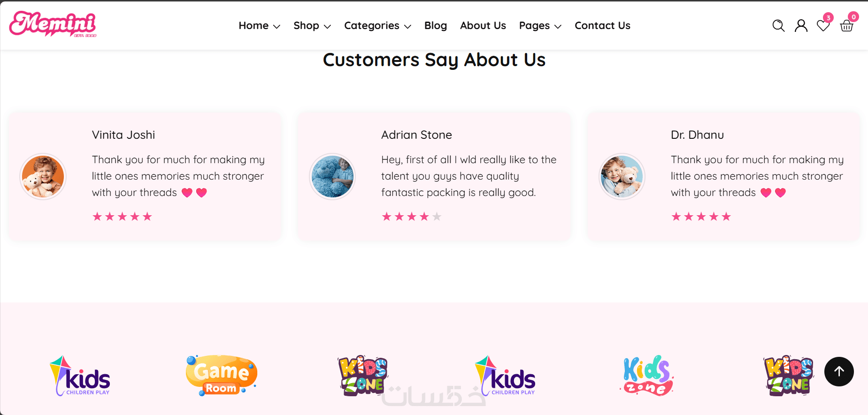The image size is (868, 415).
Task: Click the scroll-to-top arrow button
Action: coord(839,371)
